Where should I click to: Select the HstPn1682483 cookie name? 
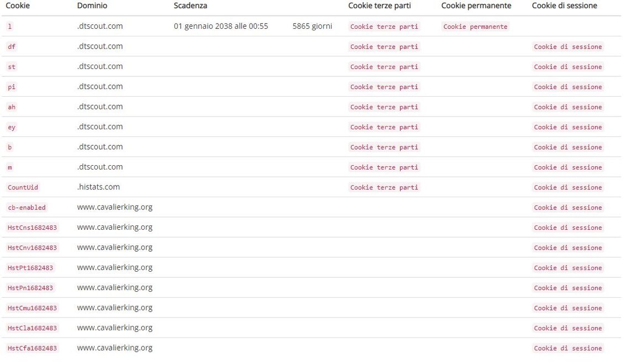pyautogui.click(x=30, y=288)
